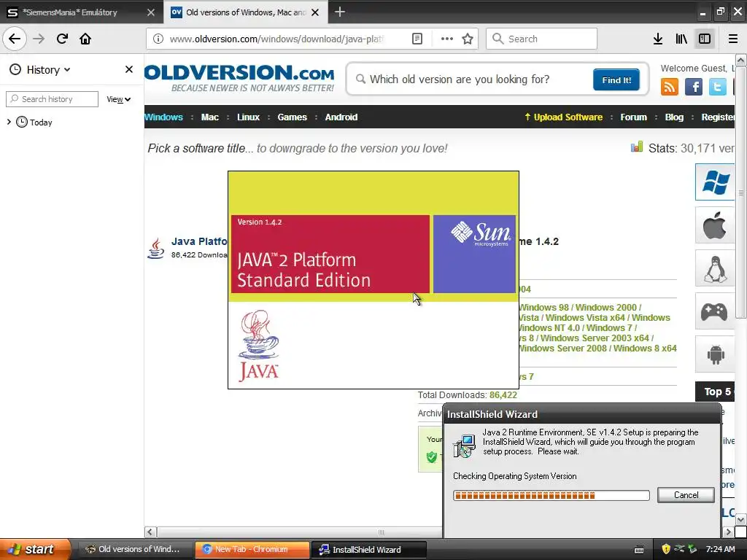Click the horizontal page scrollbar left arrow

[150, 532]
